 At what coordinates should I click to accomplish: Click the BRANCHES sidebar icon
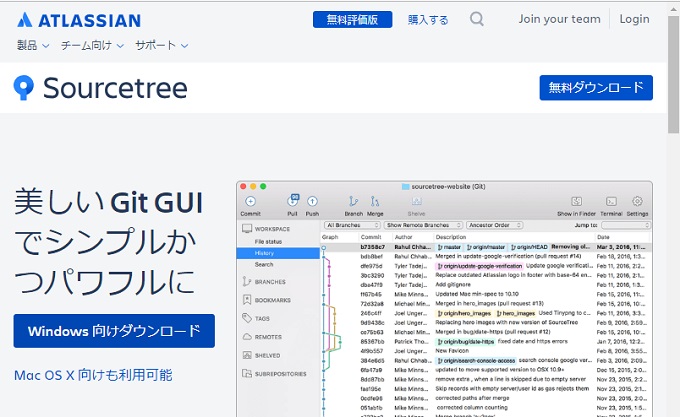click(x=247, y=281)
